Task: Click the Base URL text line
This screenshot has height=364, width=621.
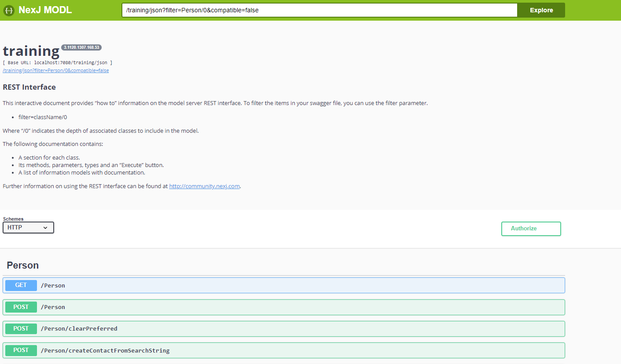Action: [57, 63]
